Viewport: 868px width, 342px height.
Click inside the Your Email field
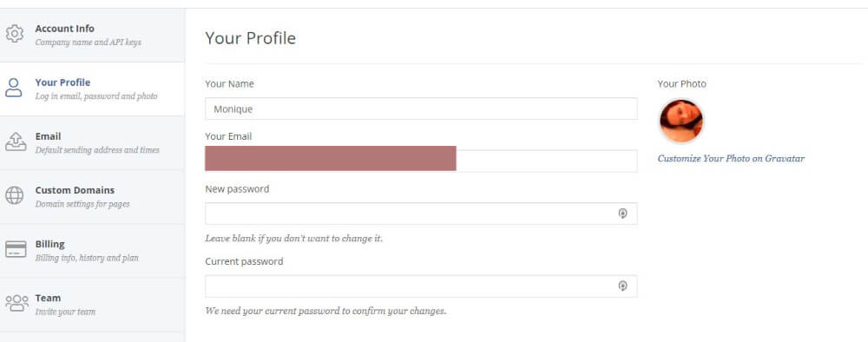tap(421, 161)
